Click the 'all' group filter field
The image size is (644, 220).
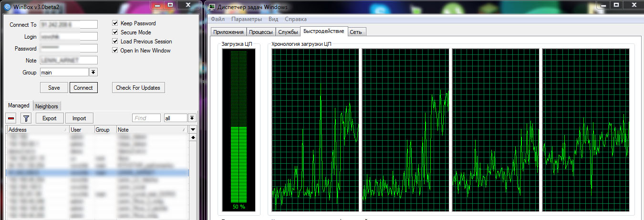(x=175, y=118)
